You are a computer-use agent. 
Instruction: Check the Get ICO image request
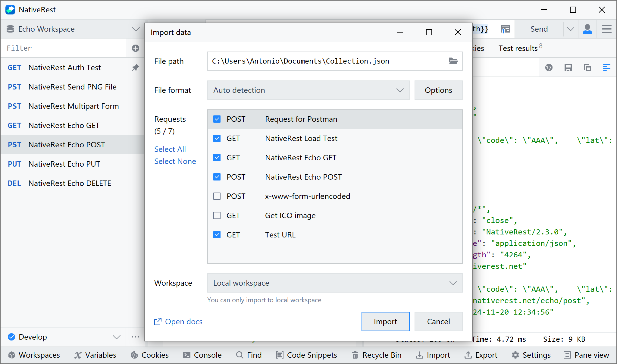(217, 215)
